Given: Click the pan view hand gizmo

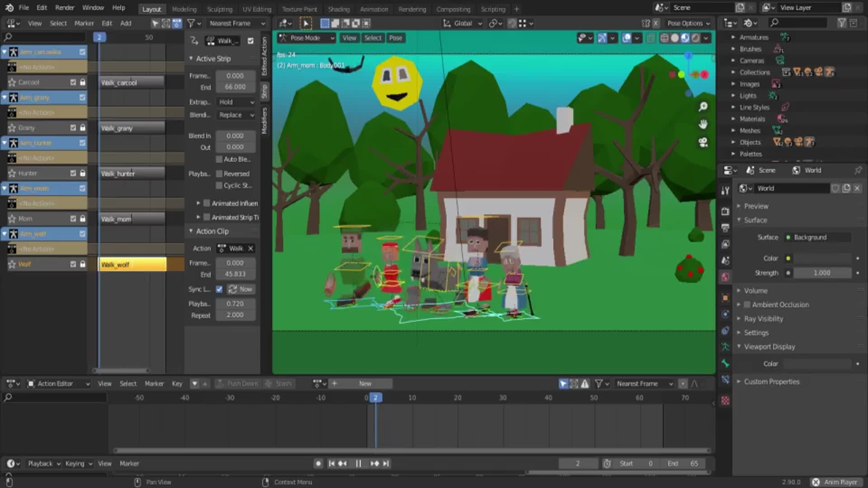Looking at the screenshot, I should point(703,124).
